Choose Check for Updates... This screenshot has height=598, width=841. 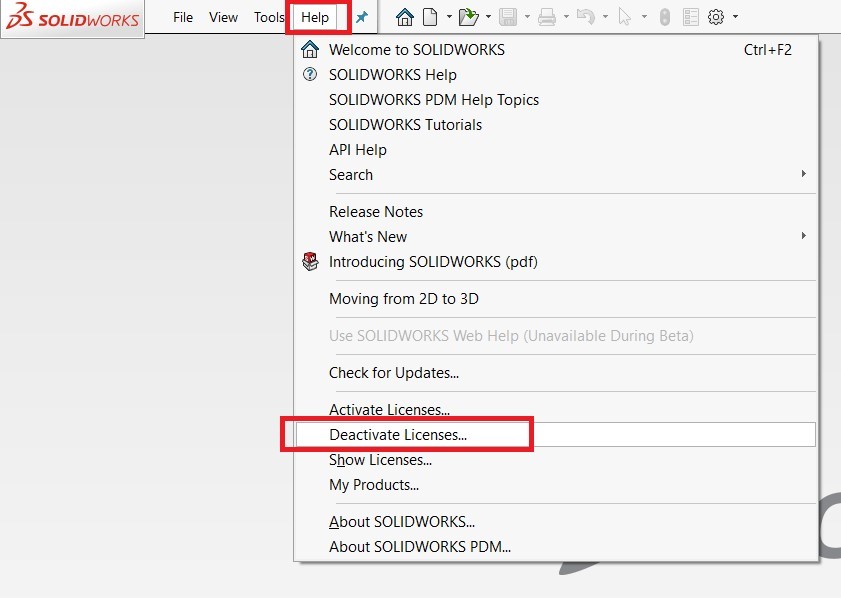pos(556,373)
